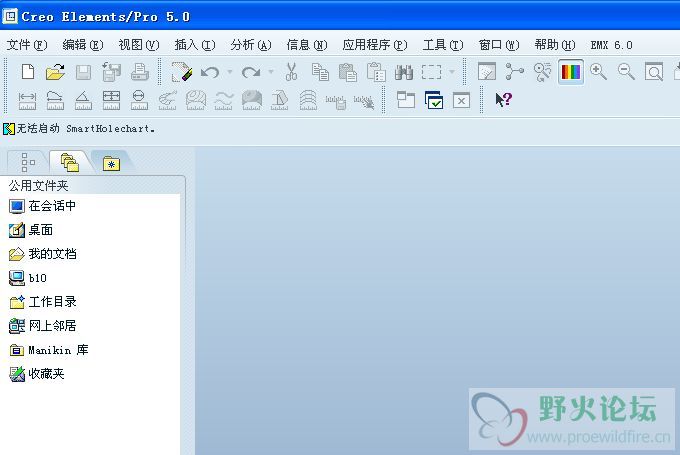Select 桌面 folder entry
Viewport: 680px width, 455px height.
[31, 230]
